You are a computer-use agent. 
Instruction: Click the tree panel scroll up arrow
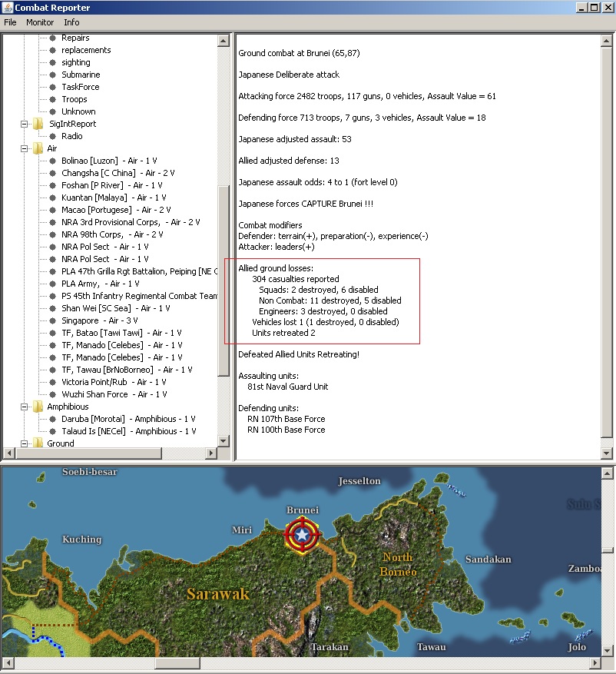pyautogui.click(x=223, y=42)
